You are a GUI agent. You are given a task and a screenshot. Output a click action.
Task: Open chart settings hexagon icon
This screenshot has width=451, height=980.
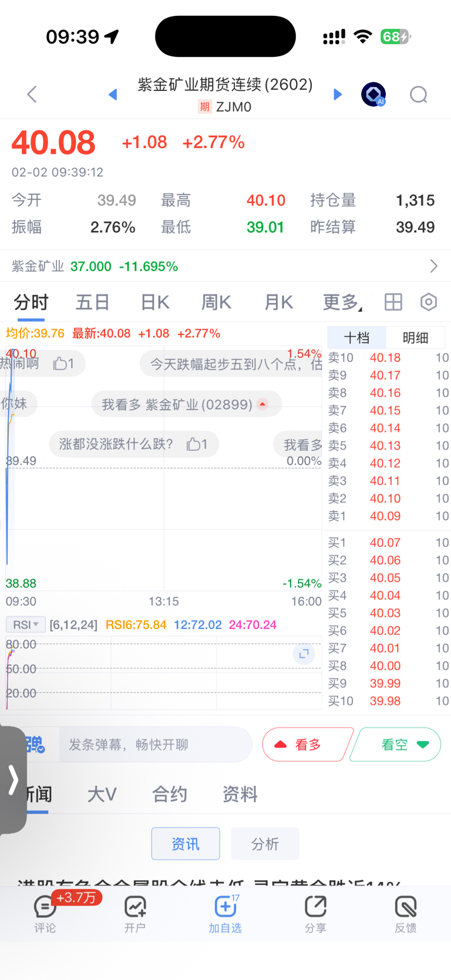pyautogui.click(x=429, y=302)
